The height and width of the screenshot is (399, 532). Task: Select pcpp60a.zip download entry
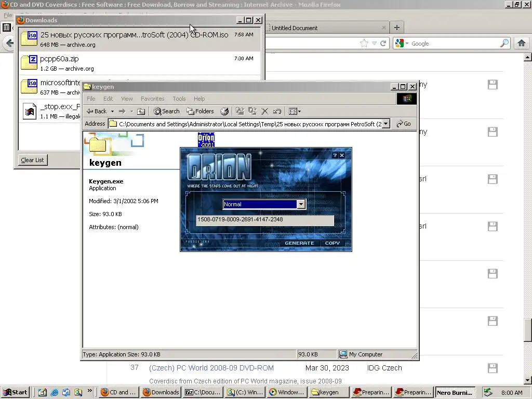140,63
